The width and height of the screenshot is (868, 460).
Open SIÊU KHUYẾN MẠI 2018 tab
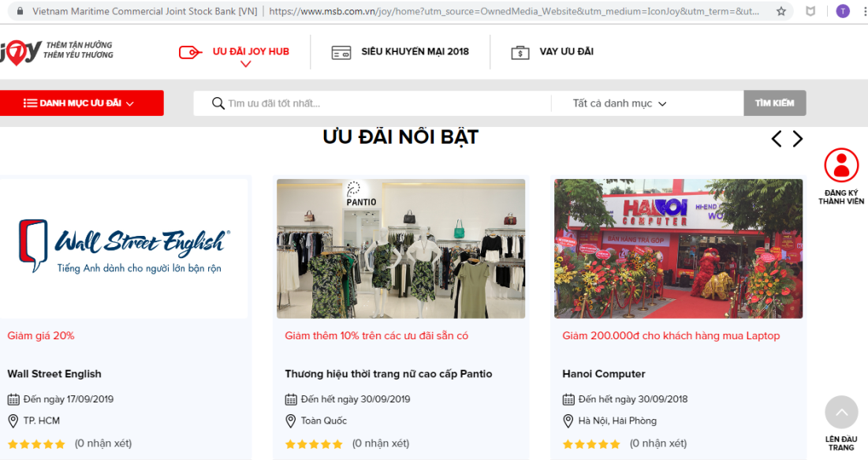(415, 51)
